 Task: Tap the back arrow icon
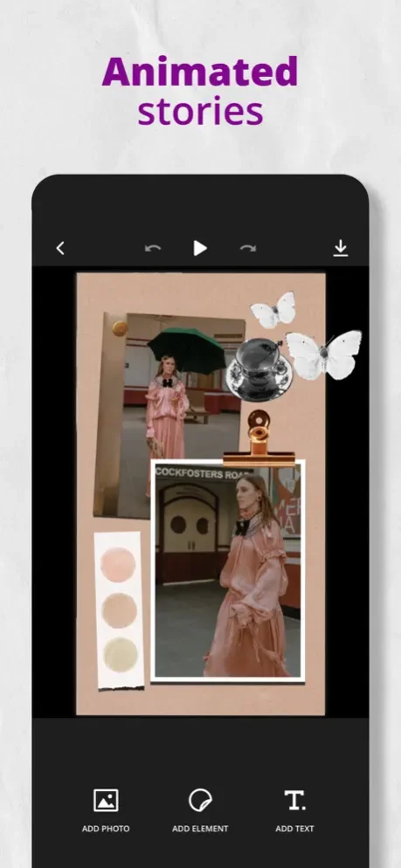60,249
